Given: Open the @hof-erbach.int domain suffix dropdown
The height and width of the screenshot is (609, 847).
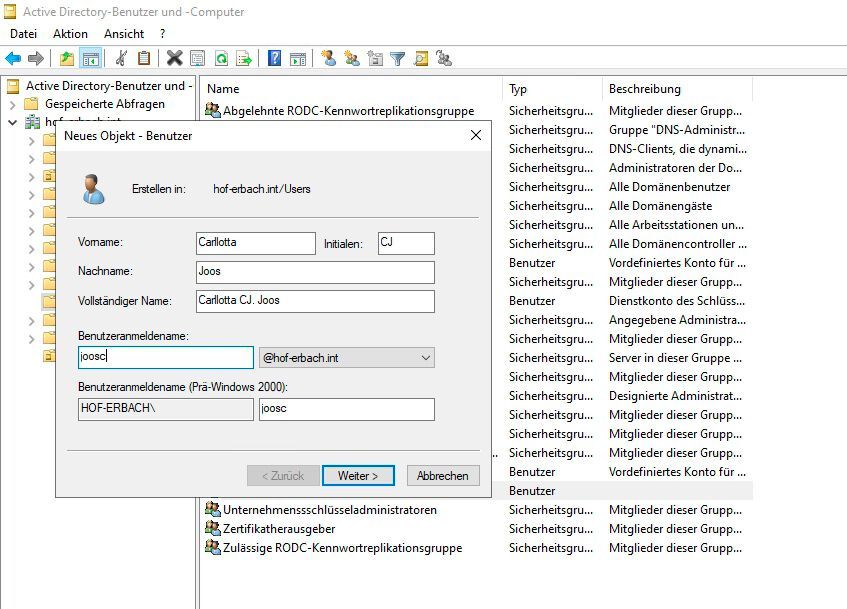Looking at the screenshot, I should tap(425, 357).
